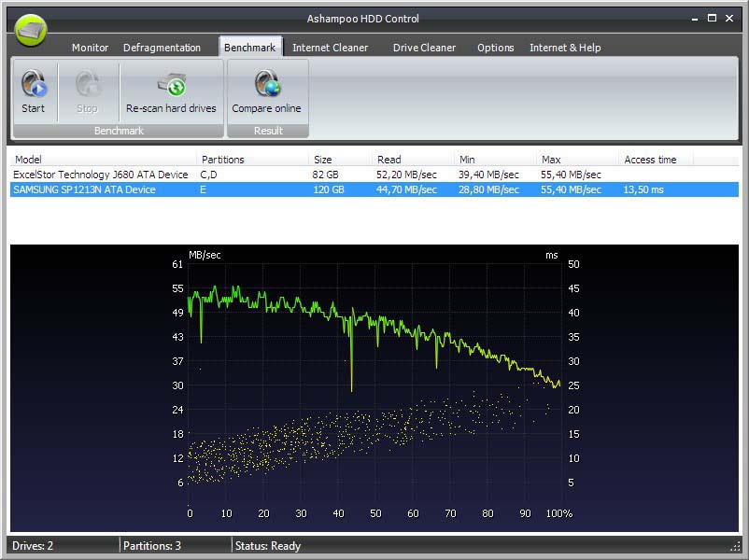Click the Min column header

coord(495,160)
